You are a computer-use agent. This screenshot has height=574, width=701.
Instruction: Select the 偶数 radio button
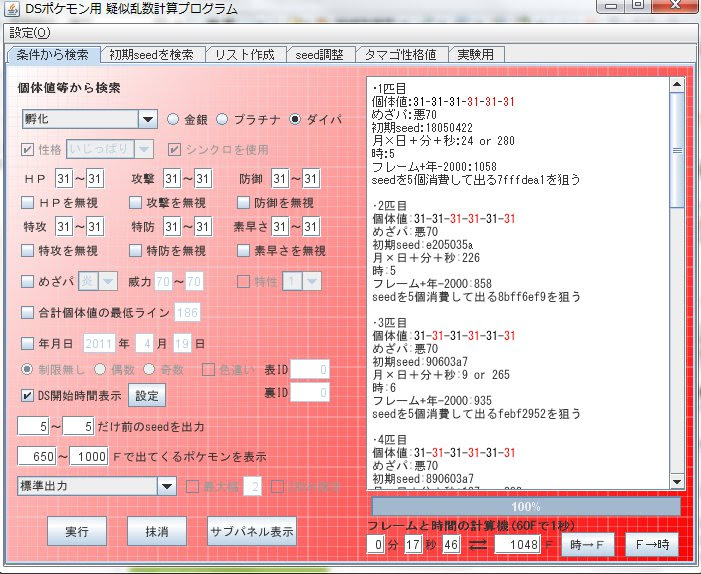coord(100,369)
